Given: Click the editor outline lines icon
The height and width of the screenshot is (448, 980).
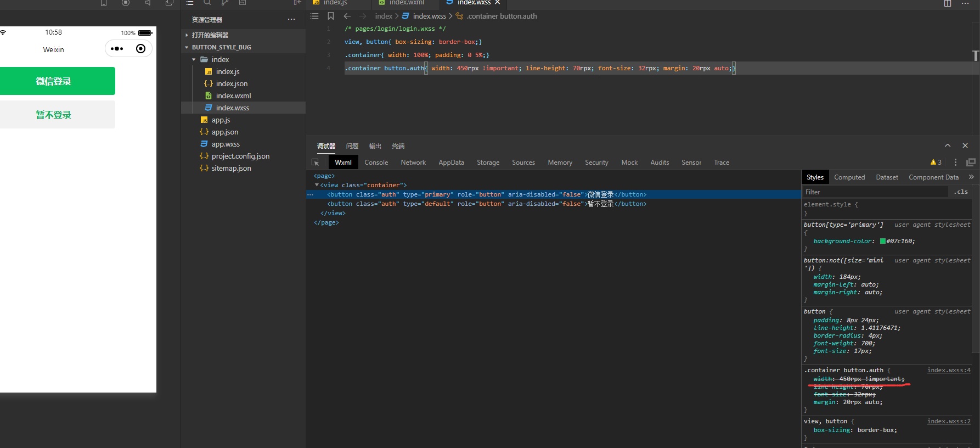Looking at the screenshot, I should (x=314, y=16).
